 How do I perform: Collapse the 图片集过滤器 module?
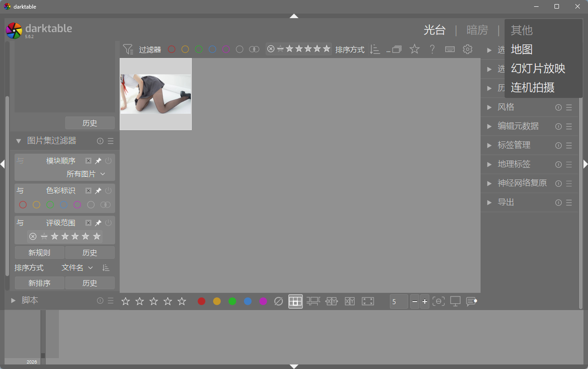[x=19, y=141]
